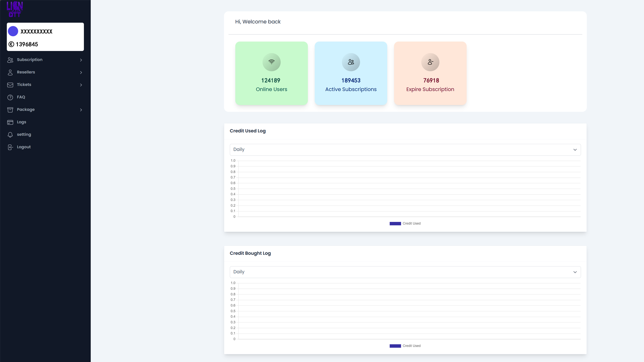Click the Lion OTT logo

(15, 9)
